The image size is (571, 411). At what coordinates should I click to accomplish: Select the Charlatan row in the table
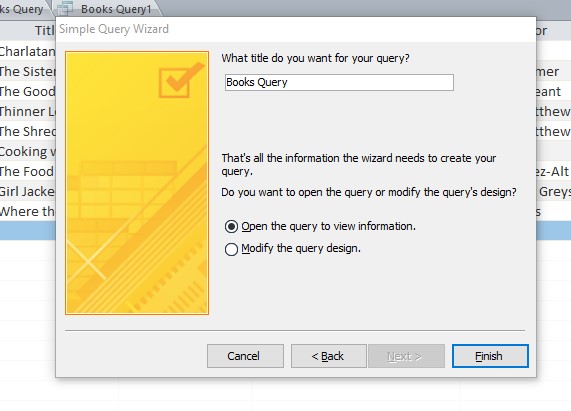28,51
